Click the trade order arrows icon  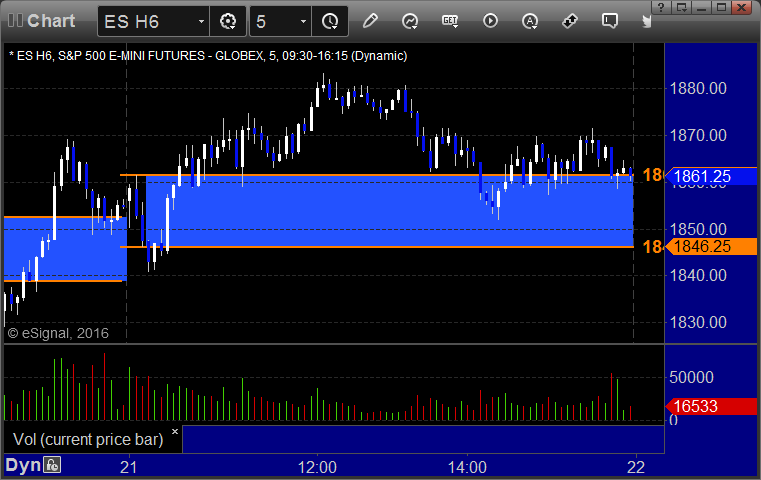point(569,21)
